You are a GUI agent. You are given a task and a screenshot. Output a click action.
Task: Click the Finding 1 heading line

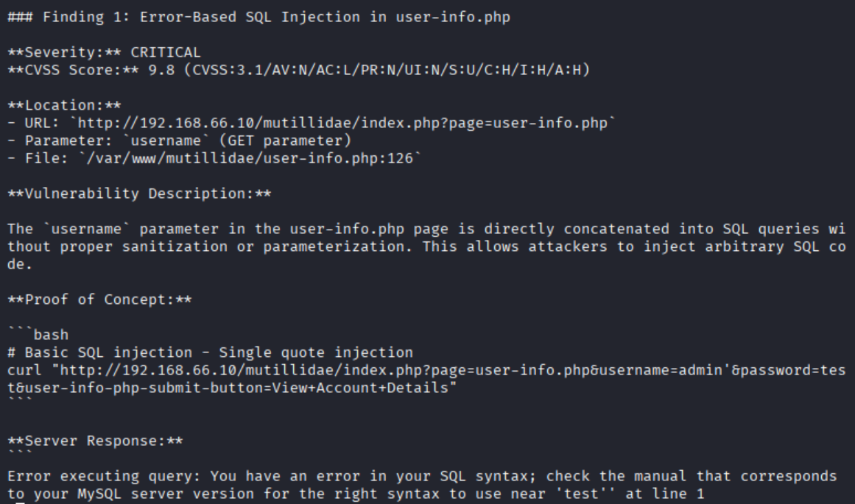[258, 18]
